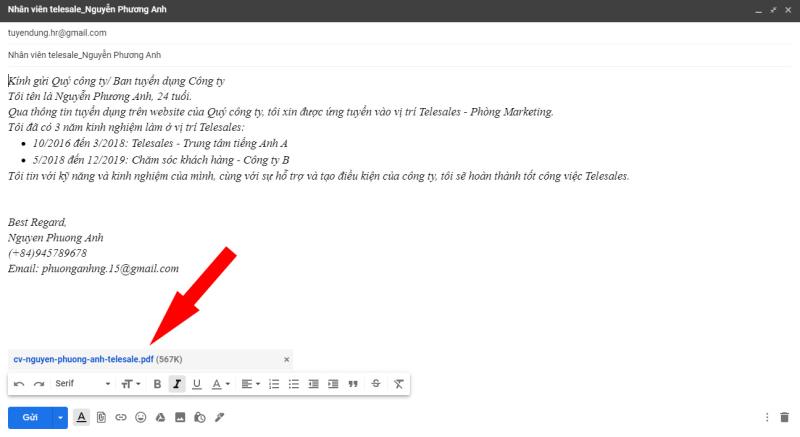800x437 pixels.
Task: Open more send options arrow
Action: click(x=60, y=418)
